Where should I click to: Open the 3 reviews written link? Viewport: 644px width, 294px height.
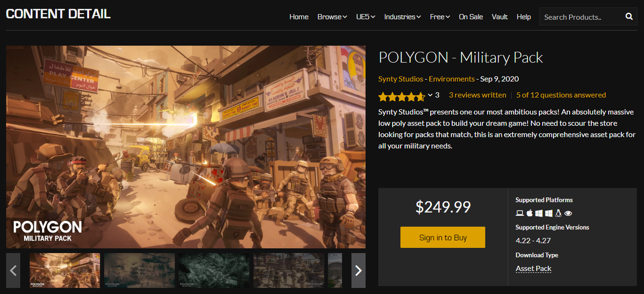point(477,95)
